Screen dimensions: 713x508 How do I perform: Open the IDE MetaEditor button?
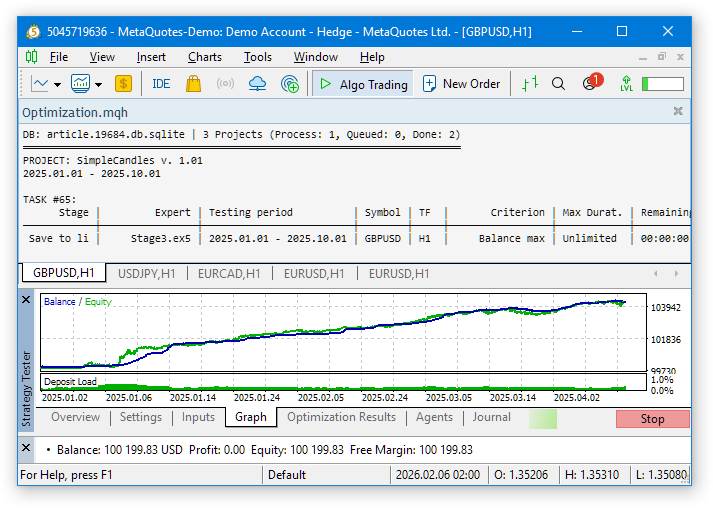click(x=161, y=84)
